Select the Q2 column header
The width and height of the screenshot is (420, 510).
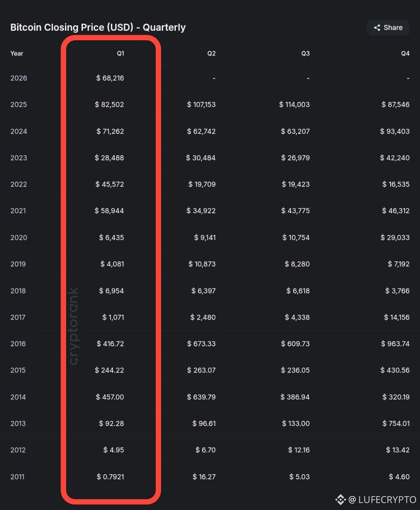point(211,53)
